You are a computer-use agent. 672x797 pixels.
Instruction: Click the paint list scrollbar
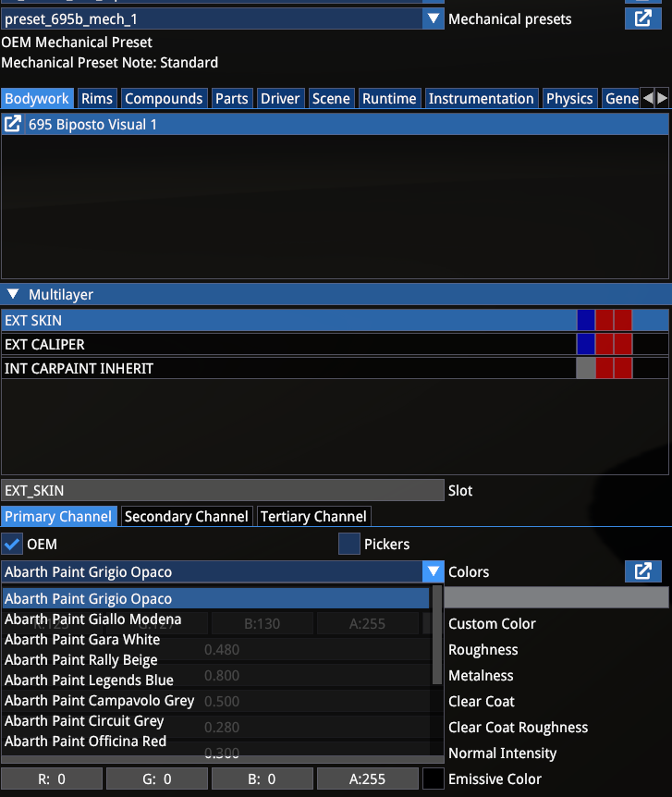click(x=436, y=635)
